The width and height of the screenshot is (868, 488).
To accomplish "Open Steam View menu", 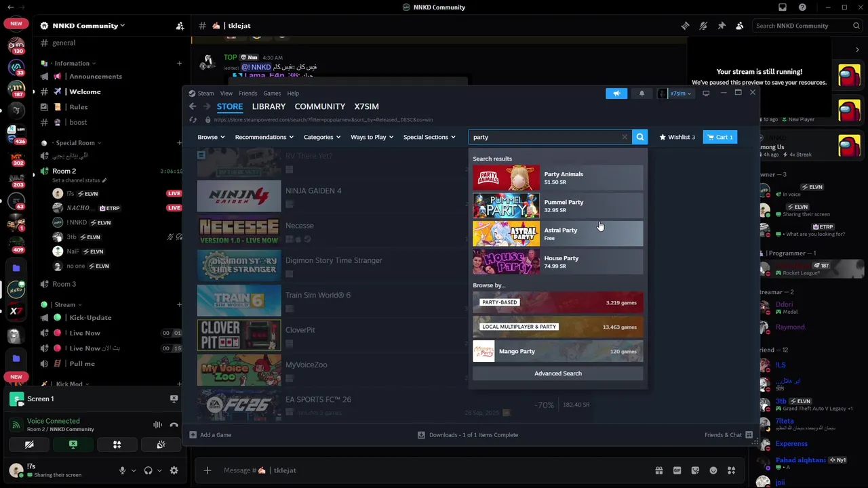I will 226,94.
